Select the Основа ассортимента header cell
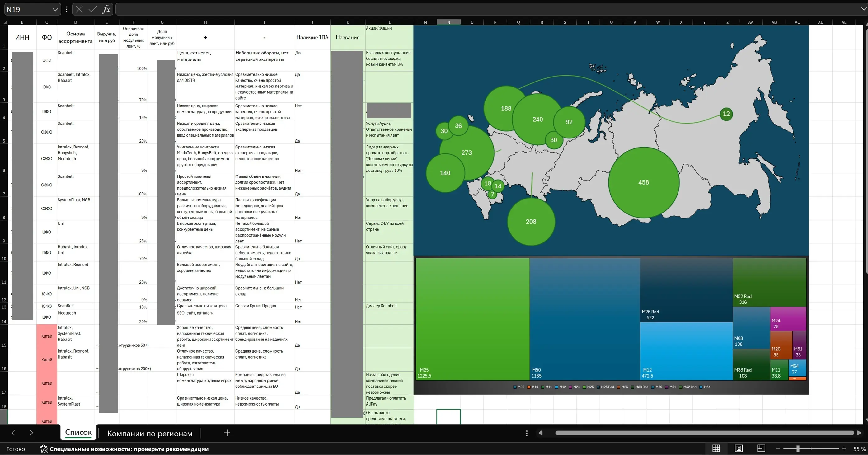The width and height of the screenshot is (868, 455). [x=76, y=37]
